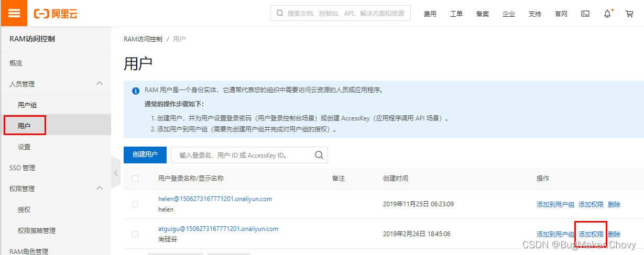
Task: Click the 用户登录名称/显示名称 column header
Action: 191,179
